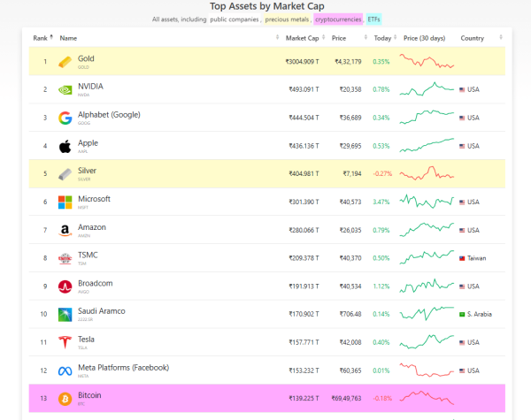Click NVIDIA's 30-day price chart
Image resolution: width=531 pixels, height=420 pixels.
427,89
